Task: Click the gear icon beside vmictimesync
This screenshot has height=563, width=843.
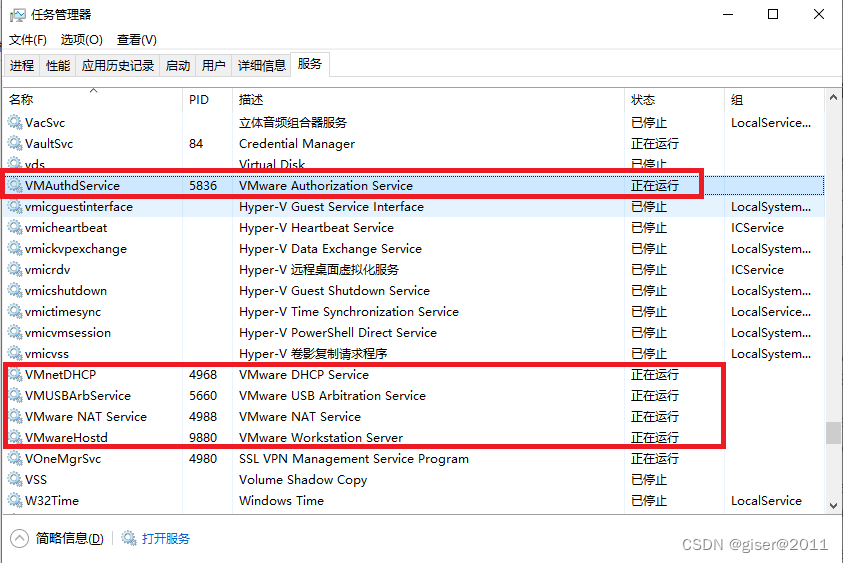Action: (15, 311)
